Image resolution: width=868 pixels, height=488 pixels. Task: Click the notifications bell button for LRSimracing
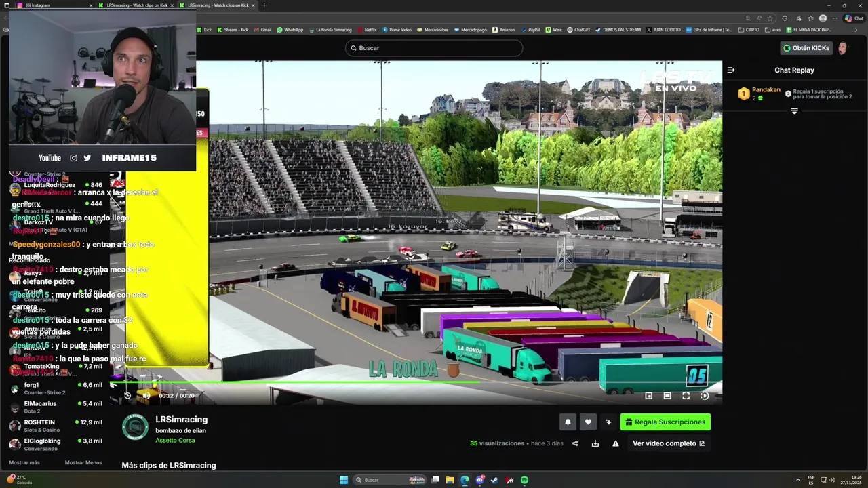pos(568,422)
